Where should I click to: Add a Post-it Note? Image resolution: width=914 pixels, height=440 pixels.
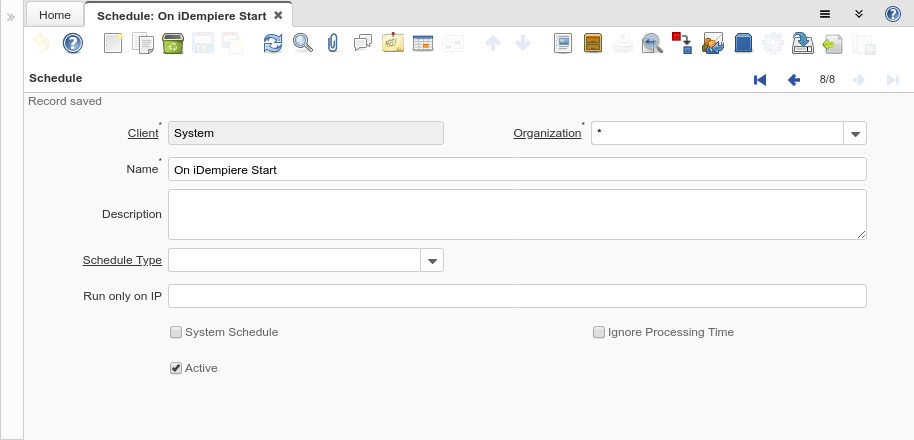(393, 43)
